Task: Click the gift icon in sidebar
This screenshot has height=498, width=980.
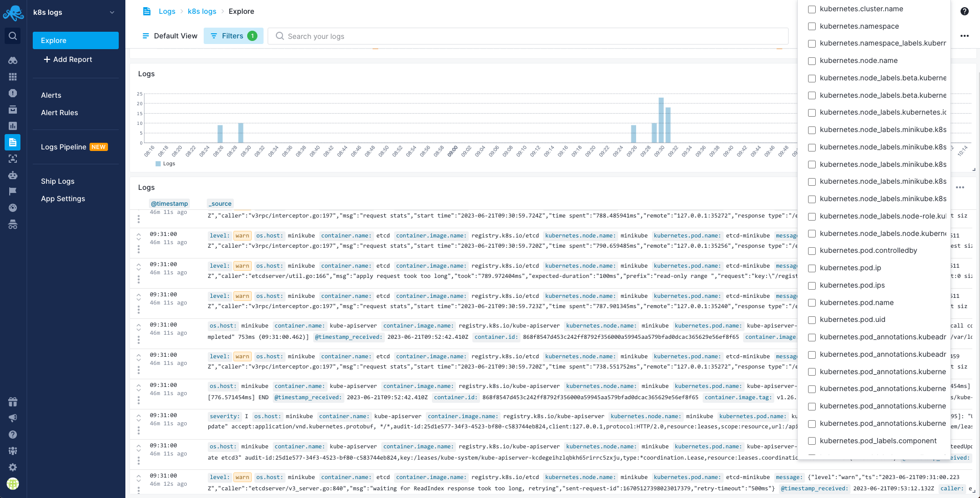Action: (13, 402)
